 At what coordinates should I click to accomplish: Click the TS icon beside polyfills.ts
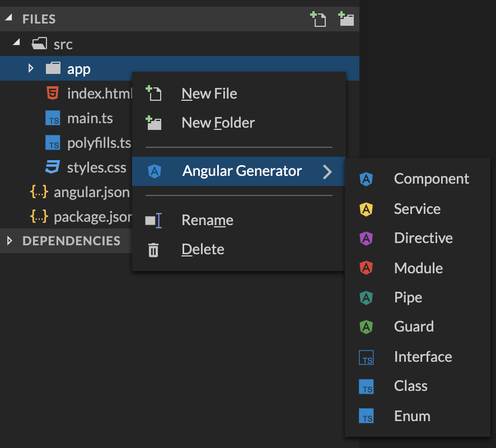53,142
